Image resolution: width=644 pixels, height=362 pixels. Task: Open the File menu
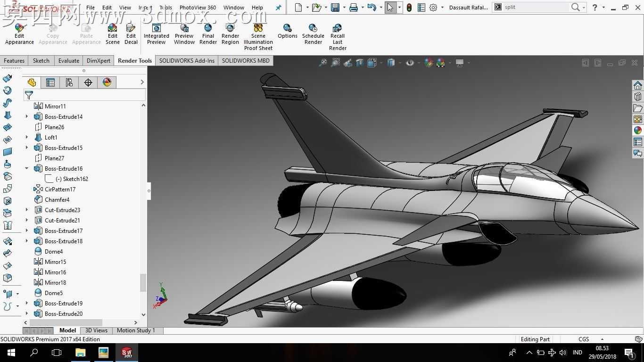click(x=90, y=8)
